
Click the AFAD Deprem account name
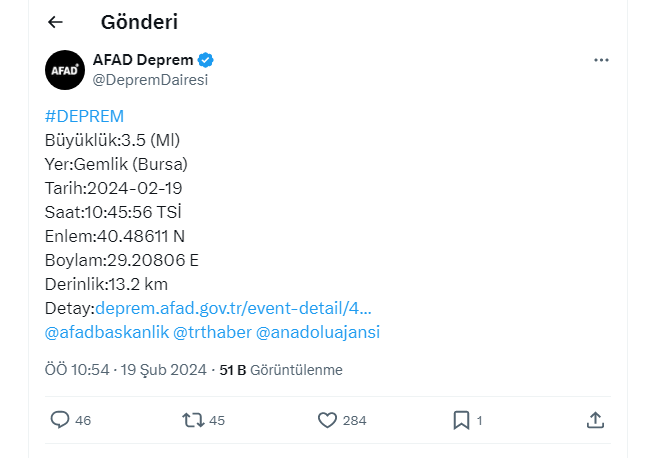click(x=145, y=60)
